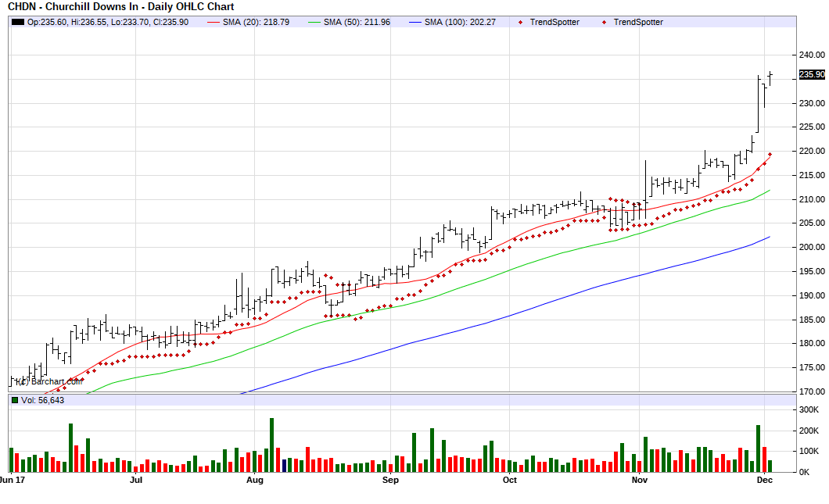Image resolution: width=829 pixels, height=504 pixels.
Task: Click the 100K volume axis label
Action: [x=809, y=452]
